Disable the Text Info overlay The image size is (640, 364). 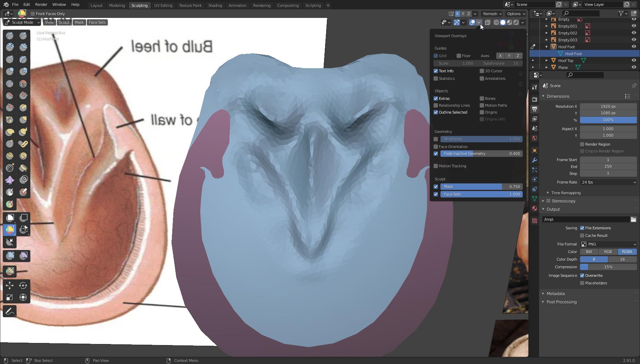coord(436,71)
